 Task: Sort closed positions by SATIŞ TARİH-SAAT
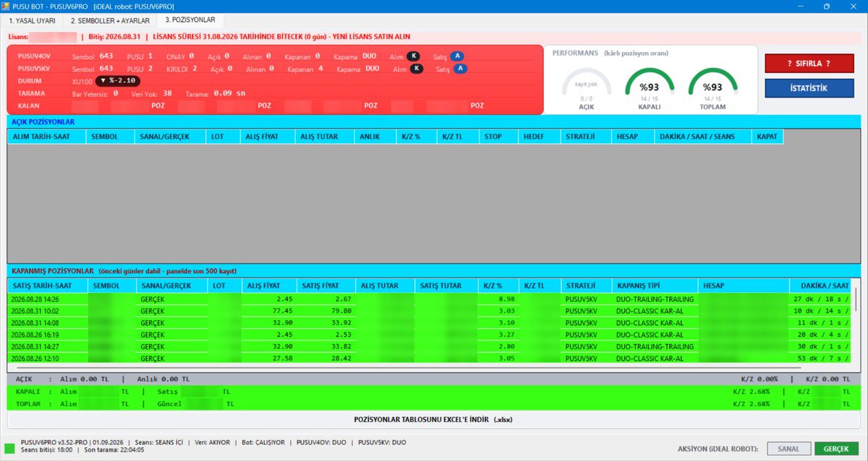(x=46, y=285)
